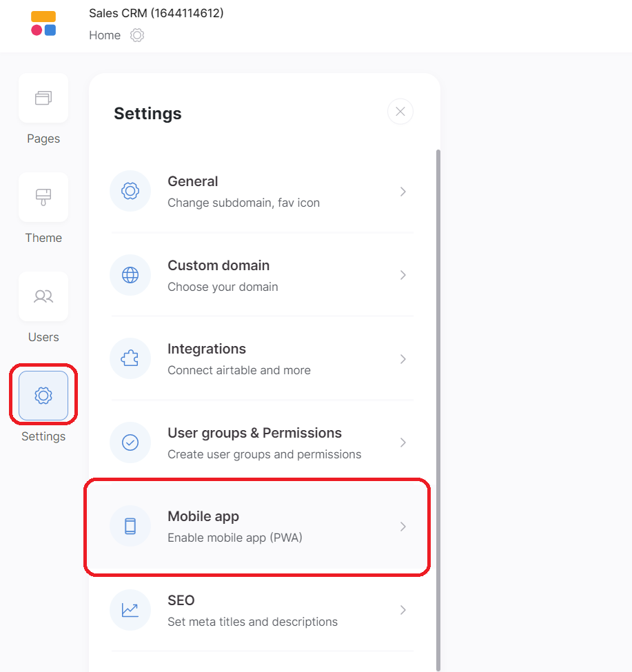Click the SEO chart icon
Viewport: 632px width, 672px height.
point(130,610)
